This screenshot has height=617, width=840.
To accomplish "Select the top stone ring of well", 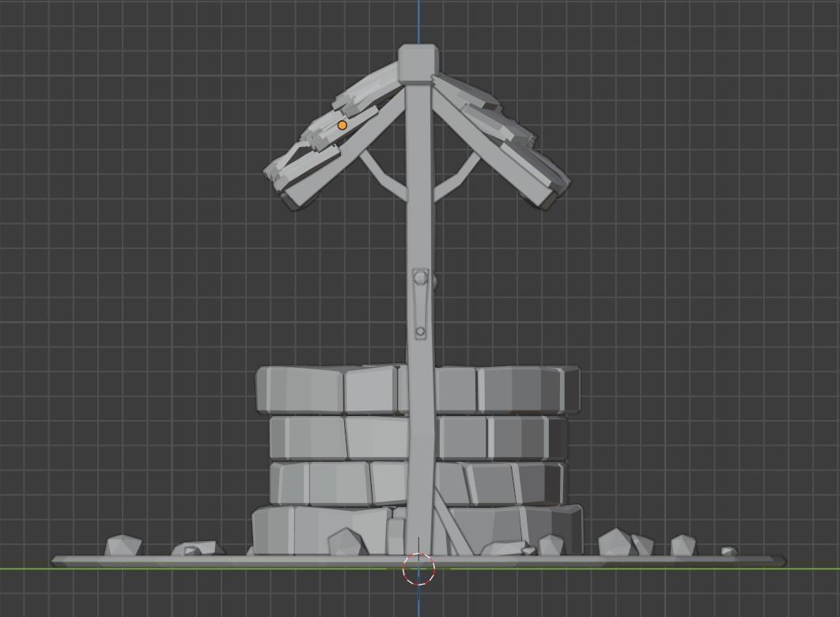I will tap(418, 390).
